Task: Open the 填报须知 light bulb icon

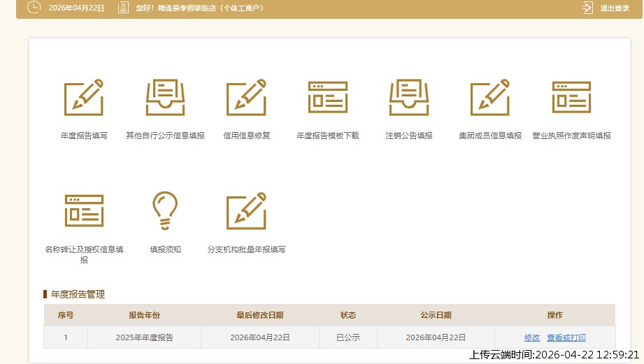Action: coord(165,210)
